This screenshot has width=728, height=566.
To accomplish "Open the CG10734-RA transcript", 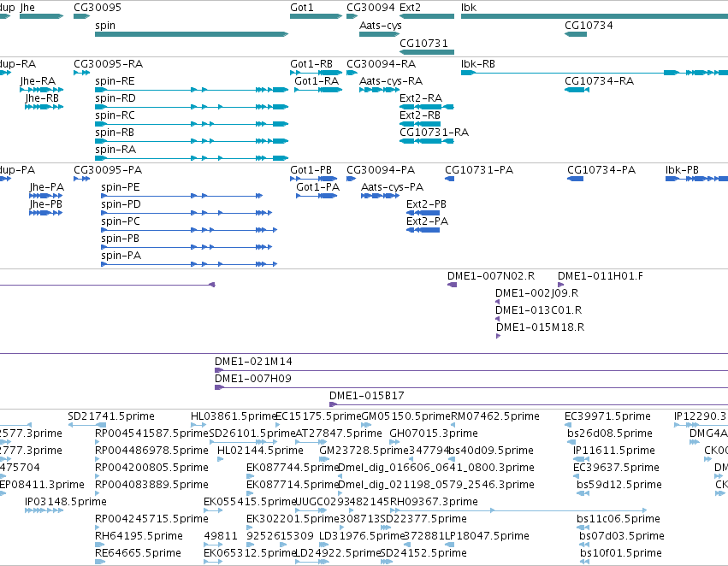I will pos(577,90).
